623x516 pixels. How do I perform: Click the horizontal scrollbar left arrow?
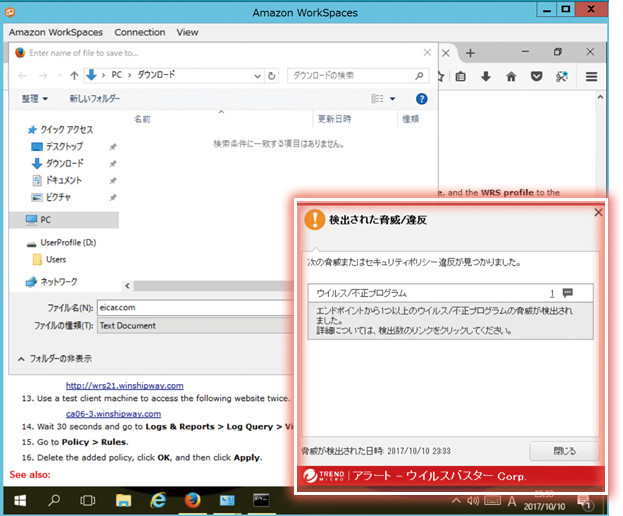coord(128,286)
